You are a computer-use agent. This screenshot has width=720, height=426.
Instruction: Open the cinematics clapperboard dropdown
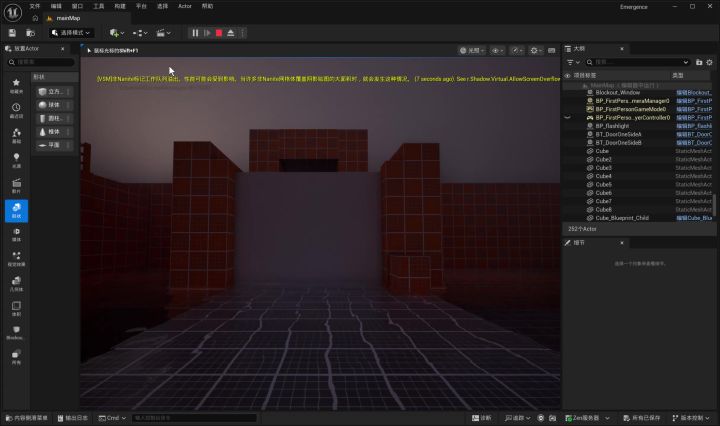tap(163, 33)
